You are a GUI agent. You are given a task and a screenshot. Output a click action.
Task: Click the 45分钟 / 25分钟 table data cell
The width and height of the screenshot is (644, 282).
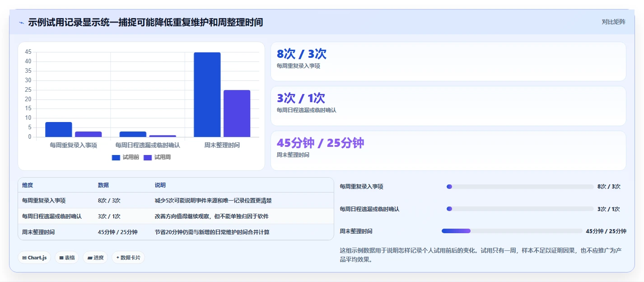[117, 232]
